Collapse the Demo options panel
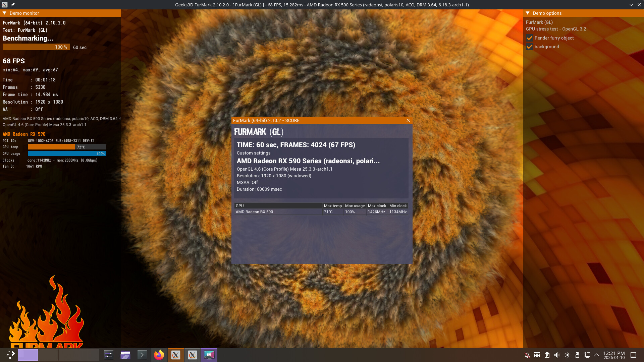Screen dimensions: 644x362 [528, 13]
